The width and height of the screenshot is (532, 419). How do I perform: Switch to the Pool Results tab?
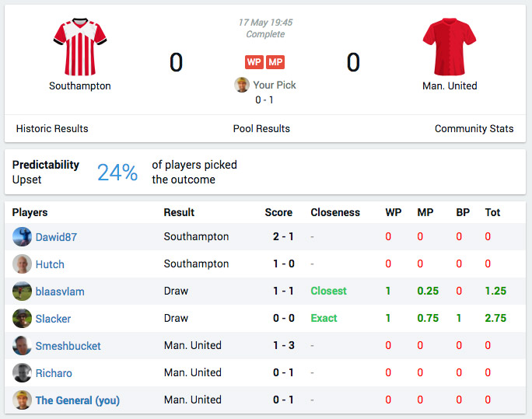[x=261, y=128]
